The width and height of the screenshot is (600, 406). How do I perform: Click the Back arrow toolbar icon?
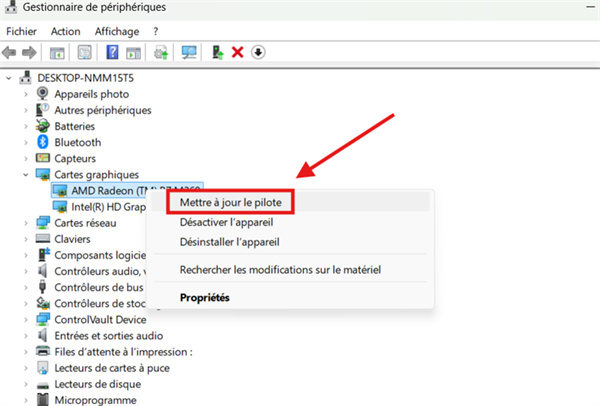click(9, 52)
